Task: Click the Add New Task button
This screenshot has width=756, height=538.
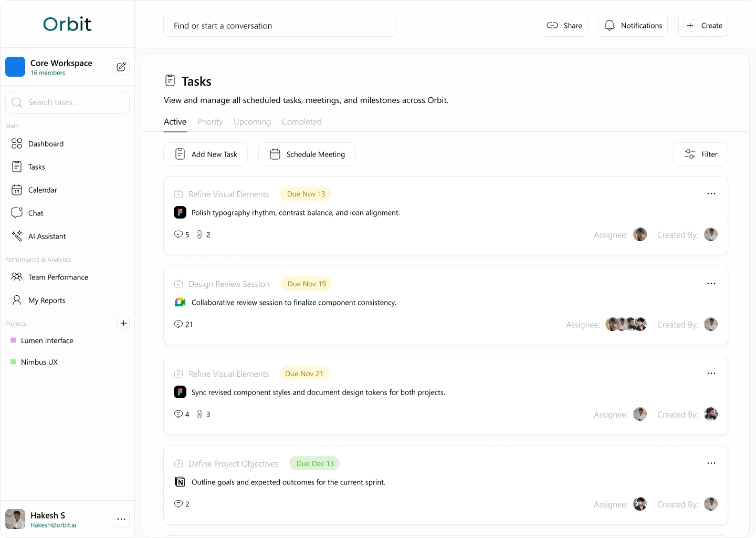Action: [x=205, y=154]
